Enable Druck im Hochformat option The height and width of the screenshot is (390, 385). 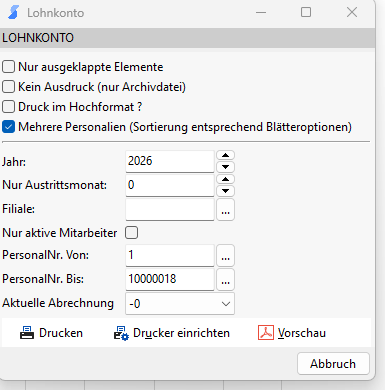click(9, 107)
